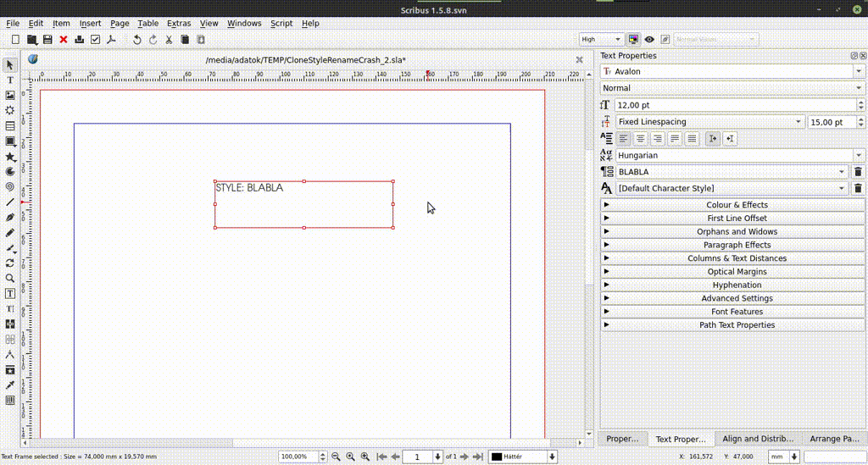
Task: Enable center text alignment
Action: pyautogui.click(x=641, y=139)
